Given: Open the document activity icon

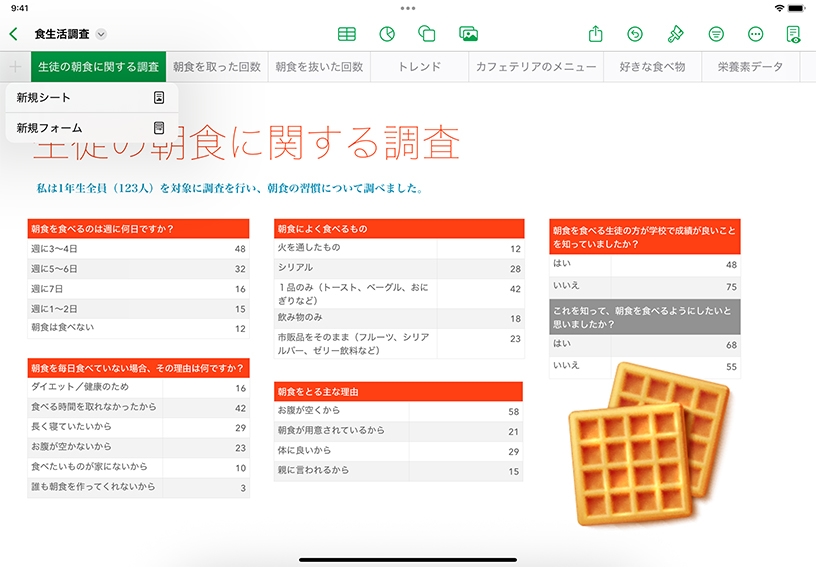Looking at the screenshot, I should [794, 34].
